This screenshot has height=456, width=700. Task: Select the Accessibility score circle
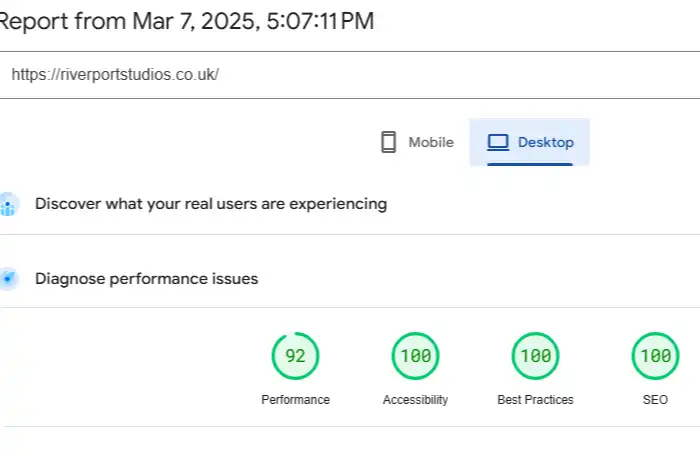415,356
